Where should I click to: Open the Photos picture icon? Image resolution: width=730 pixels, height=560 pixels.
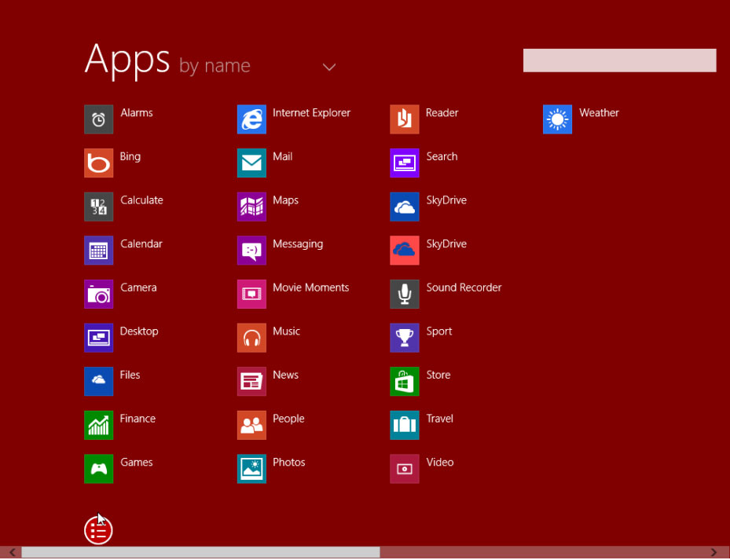click(252, 469)
